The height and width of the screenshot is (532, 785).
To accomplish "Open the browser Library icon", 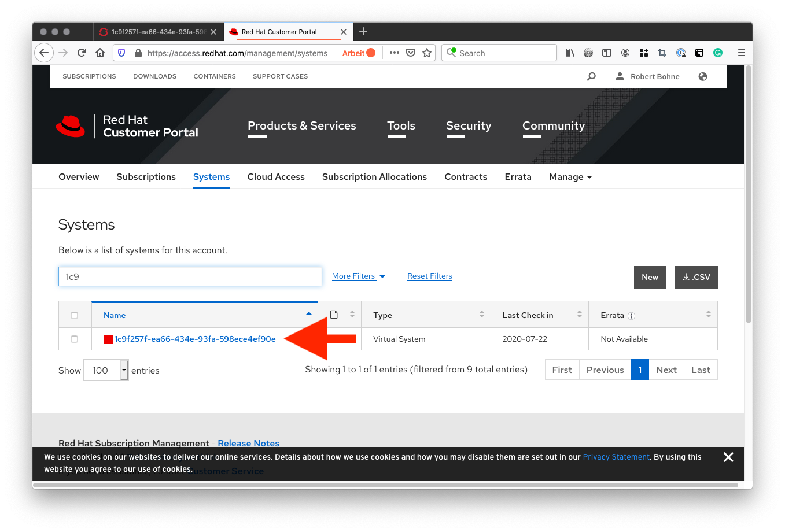I will coord(570,53).
